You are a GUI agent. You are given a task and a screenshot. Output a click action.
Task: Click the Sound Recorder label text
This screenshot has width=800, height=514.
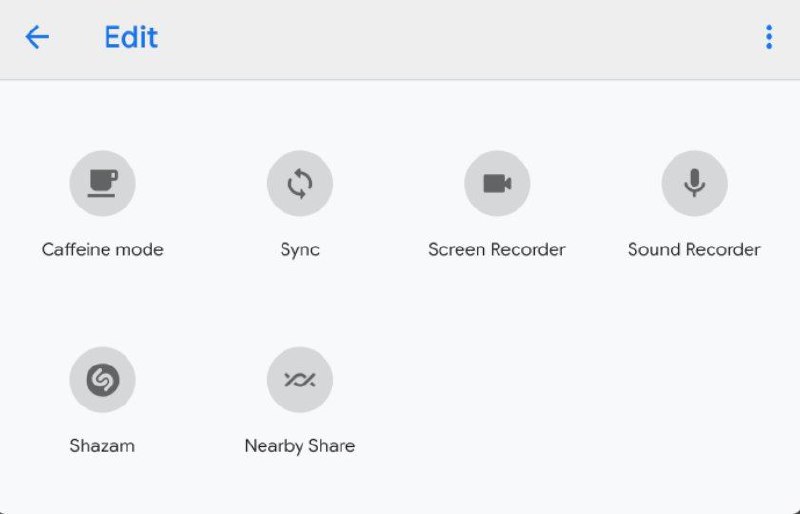pyautogui.click(x=694, y=249)
